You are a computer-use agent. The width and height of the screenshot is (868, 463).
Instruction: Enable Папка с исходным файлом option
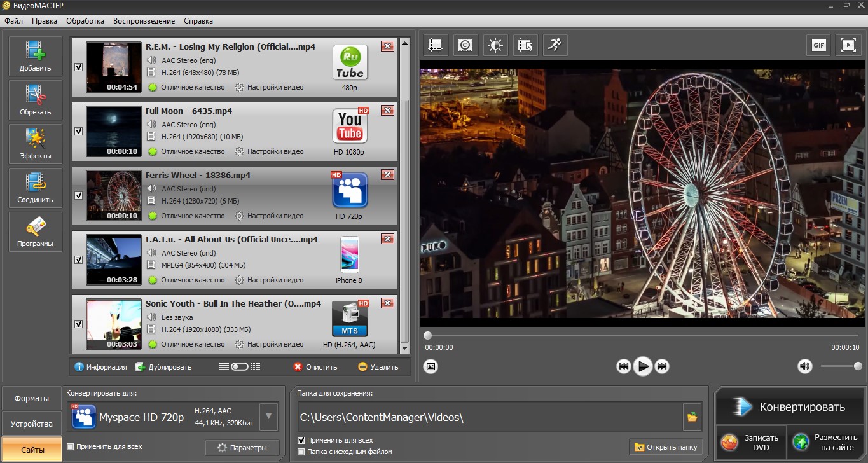[x=301, y=452]
